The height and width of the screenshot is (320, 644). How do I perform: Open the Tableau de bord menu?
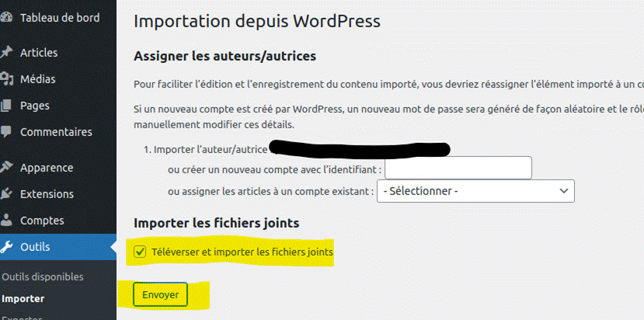[58, 18]
